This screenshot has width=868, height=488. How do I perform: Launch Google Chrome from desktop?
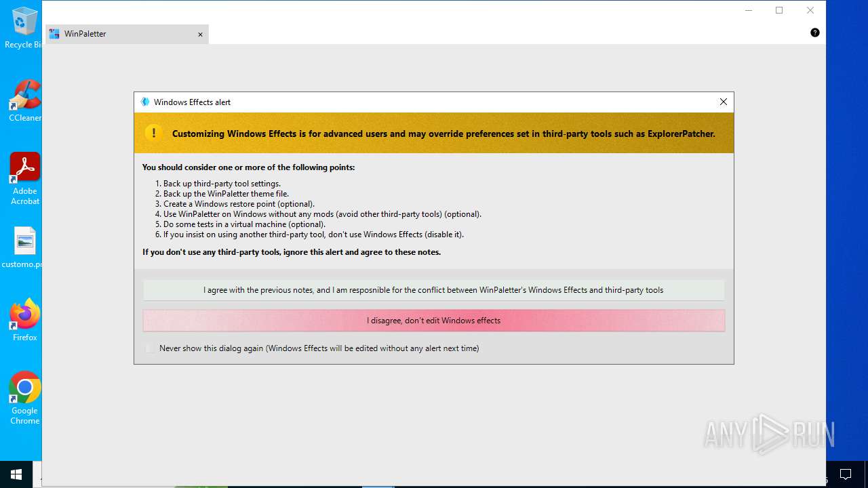pyautogui.click(x=25, y=399)
